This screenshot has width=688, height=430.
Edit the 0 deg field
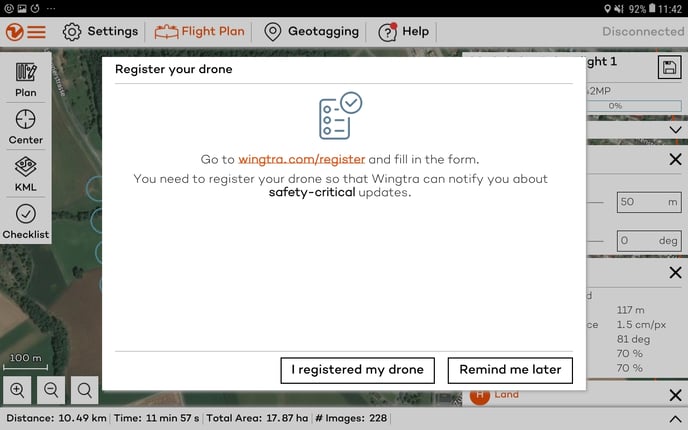[x=649, y=240]
